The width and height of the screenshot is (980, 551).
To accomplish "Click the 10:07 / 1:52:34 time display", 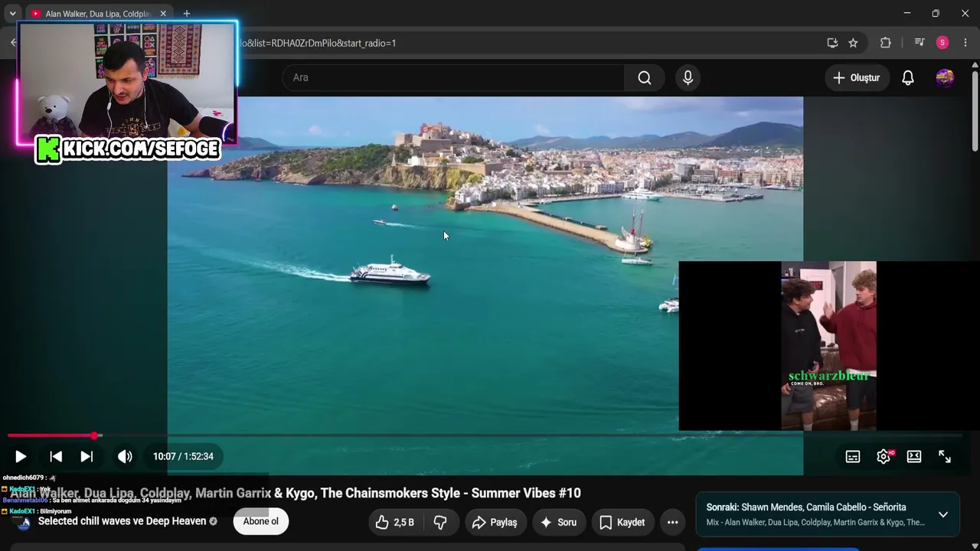I will (183, 456).
